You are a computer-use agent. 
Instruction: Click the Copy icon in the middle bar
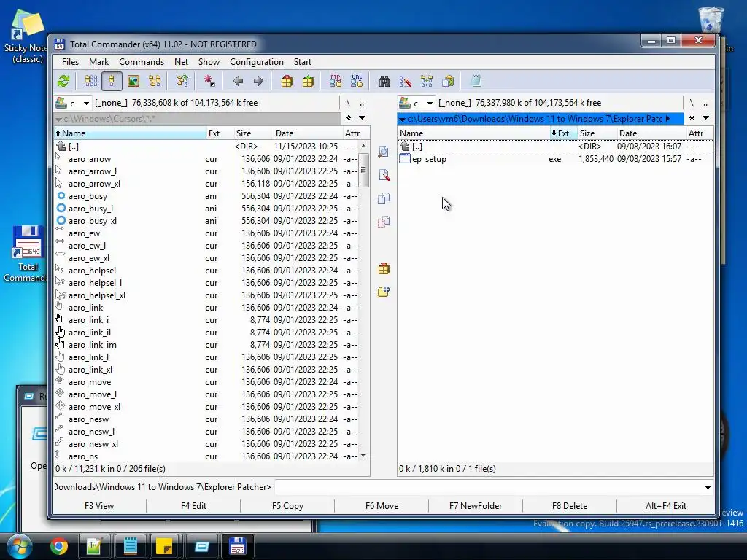click(384, 198)
